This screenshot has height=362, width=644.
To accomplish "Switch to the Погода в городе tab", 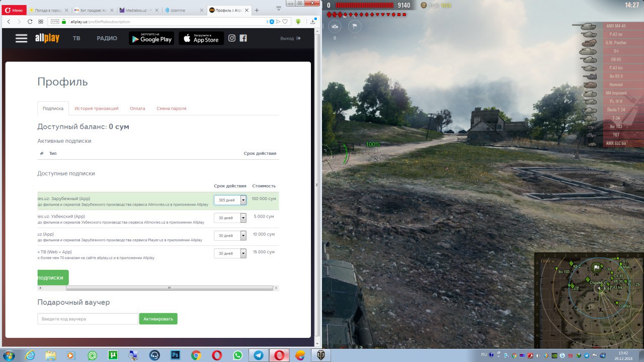I will click(x=48, y=10).
